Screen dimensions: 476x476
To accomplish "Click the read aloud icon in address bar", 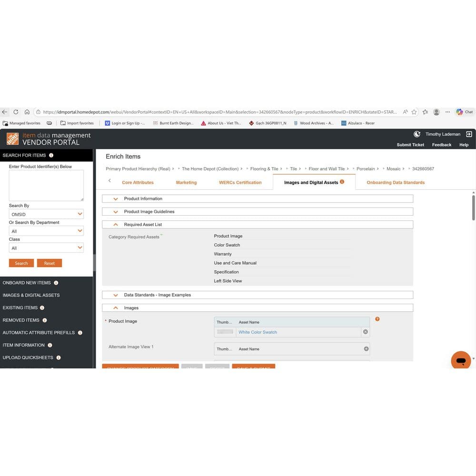I will 405,112.
